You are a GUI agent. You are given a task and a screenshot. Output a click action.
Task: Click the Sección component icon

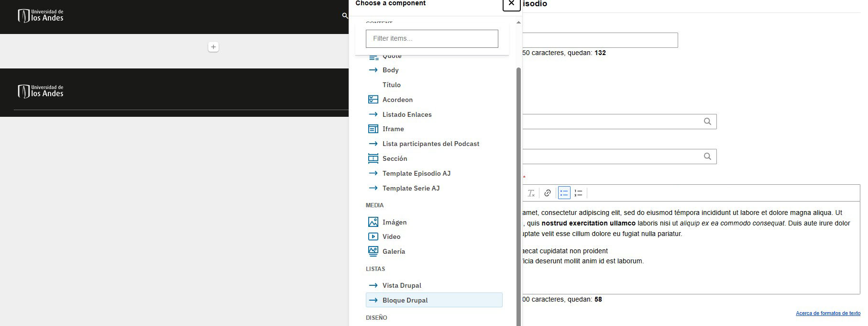(374, 158)
